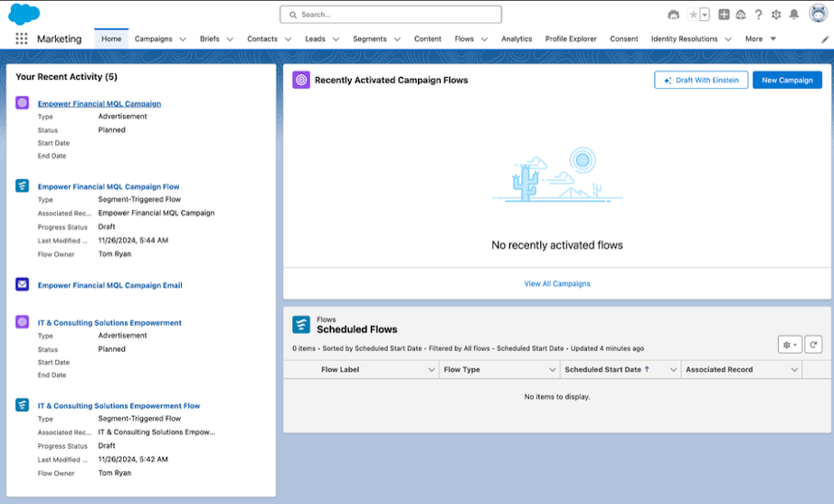Open the Notifications bell

(x=794, y=15)
